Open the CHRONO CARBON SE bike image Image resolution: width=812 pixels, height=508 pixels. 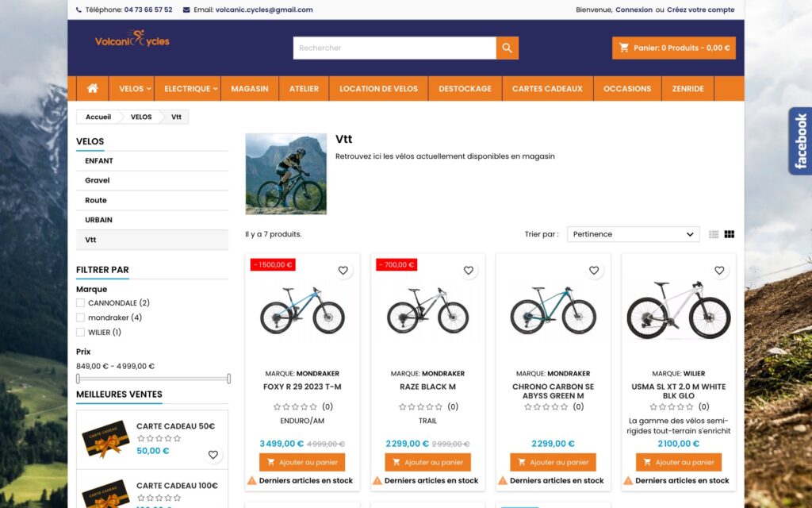coord(553,311)
